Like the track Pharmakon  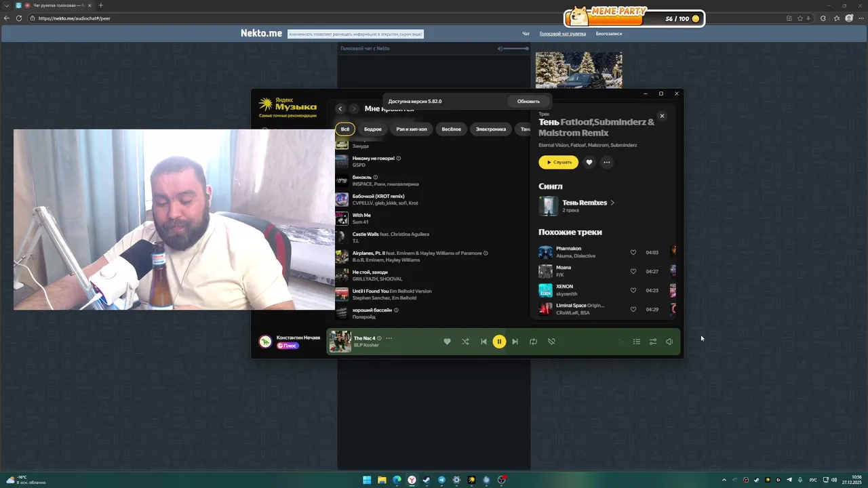[633, 252]
